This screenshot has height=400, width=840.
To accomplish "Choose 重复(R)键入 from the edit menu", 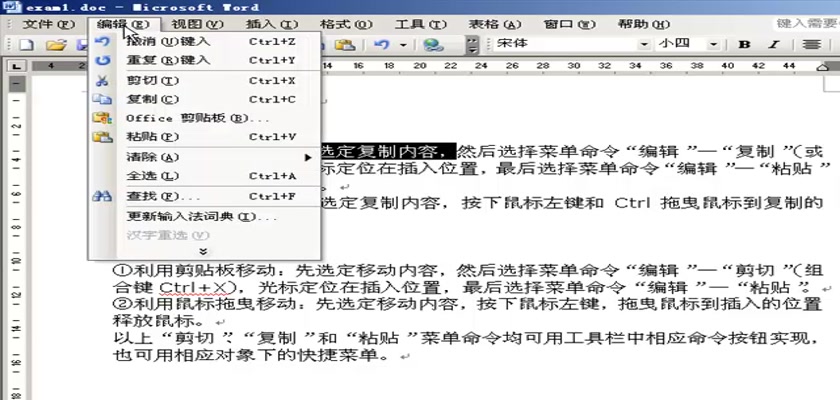I will [x=205, y=61].
